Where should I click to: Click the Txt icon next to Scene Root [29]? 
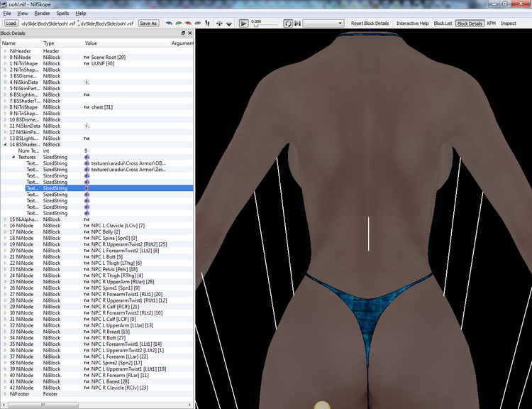87,58
